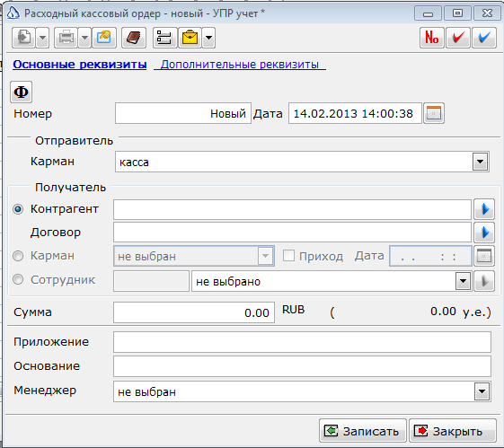Viewport: 504px width, 448px height.
Task: Open the calendar picker next to Дата
Action: (434, 113)
